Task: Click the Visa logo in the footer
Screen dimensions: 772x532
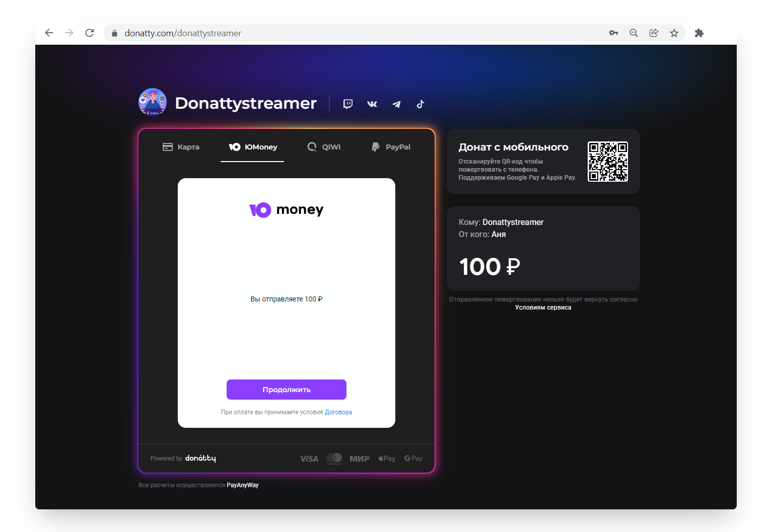Action: [309, 459]
